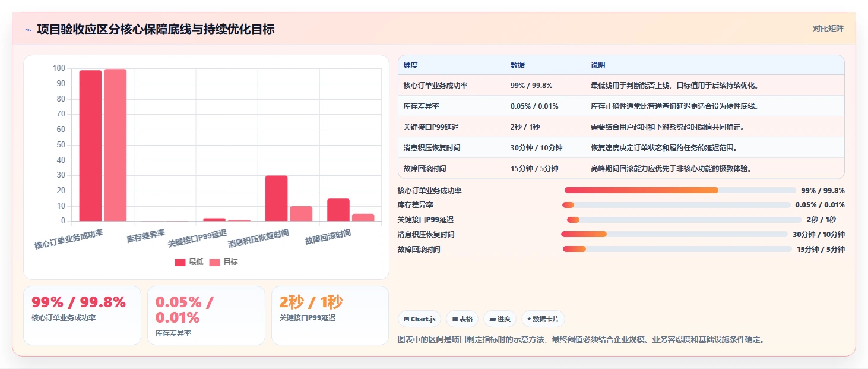Open the 99% / 99.8% data card

(82, 316)
